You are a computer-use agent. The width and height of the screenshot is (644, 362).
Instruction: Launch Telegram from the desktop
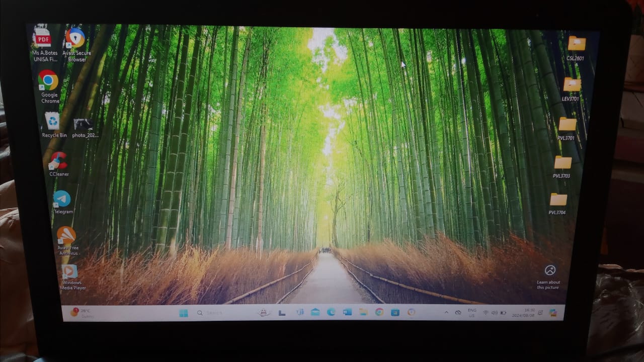click(62, 200)
